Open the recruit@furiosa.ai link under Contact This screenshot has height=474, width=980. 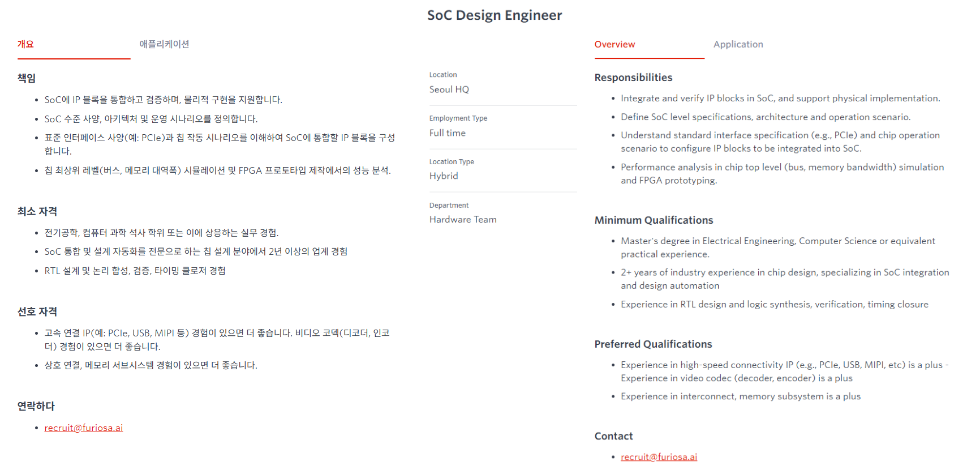tap(659, 457)
